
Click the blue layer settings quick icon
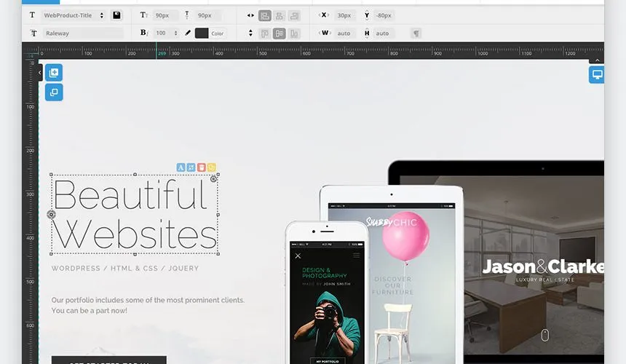pos(191,167)
